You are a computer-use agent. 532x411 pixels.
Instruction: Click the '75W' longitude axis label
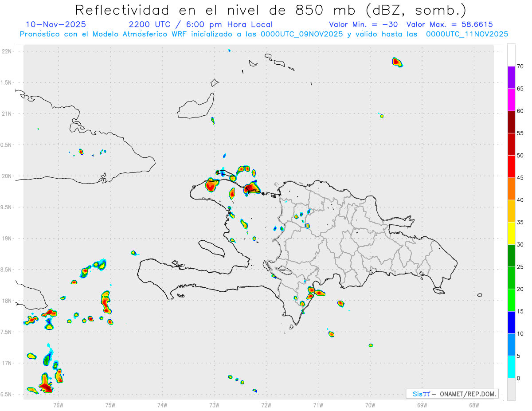tap(110, 405)
